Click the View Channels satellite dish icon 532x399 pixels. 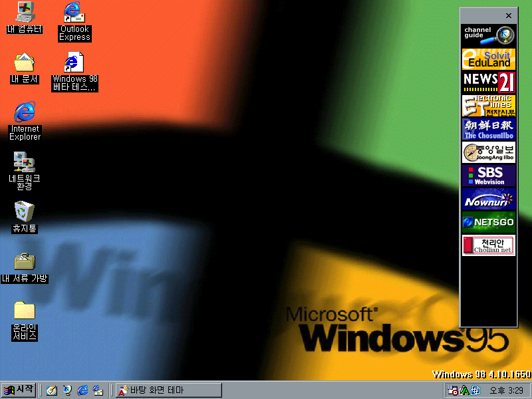[67, 390]
